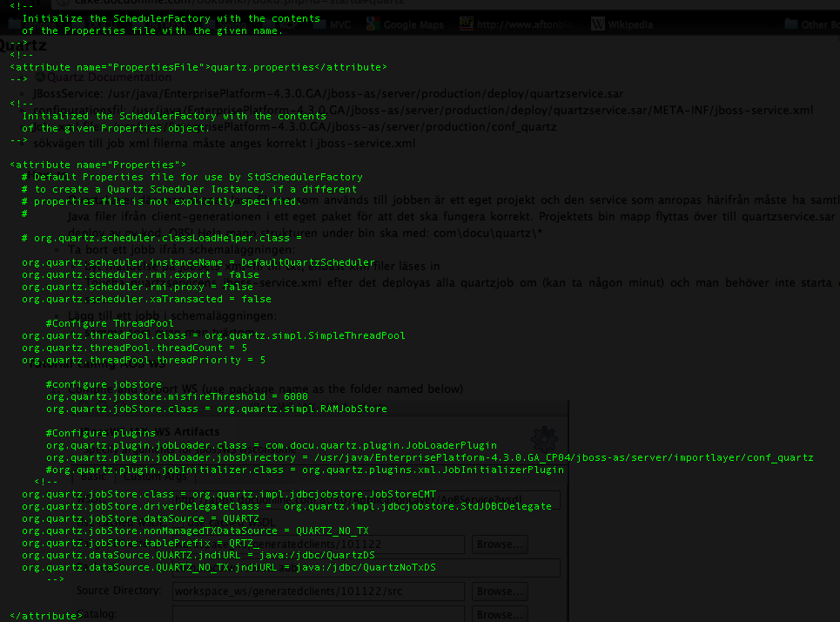The width and height of the screenshot is (840, 622).
Task: Click the icon beside Quartz Documentation
Action: pyautogui.click(x=39, y=77)
